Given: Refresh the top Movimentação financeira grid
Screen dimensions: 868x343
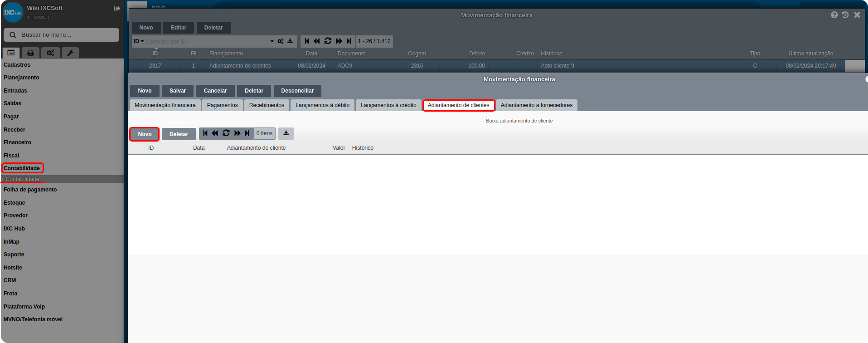Looking at the screenshot, I should (328, 41).
